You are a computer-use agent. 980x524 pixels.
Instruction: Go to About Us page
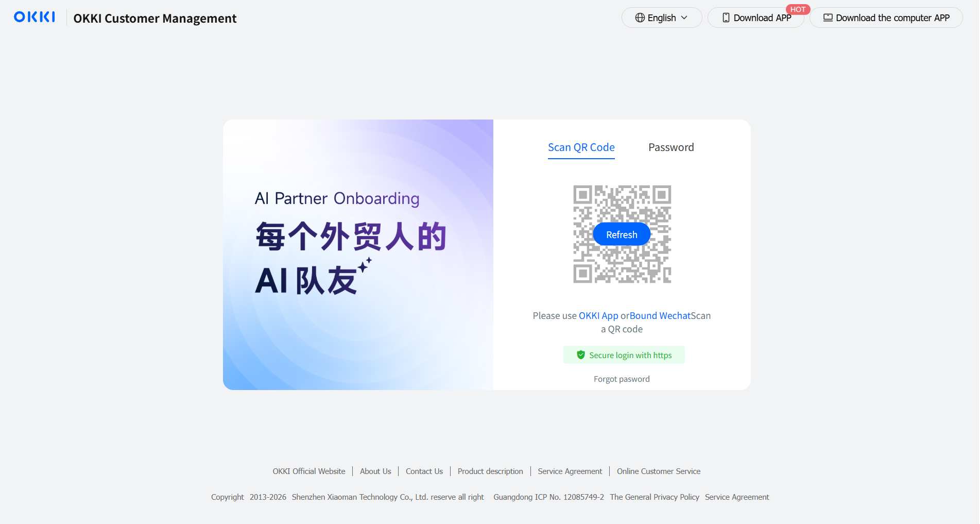coord(375,471)
